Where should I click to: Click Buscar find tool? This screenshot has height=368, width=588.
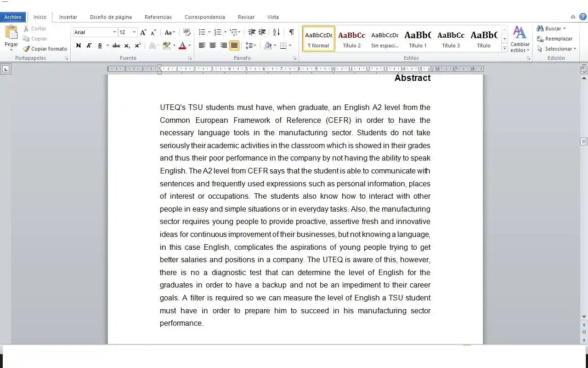[x=551, y=29]
